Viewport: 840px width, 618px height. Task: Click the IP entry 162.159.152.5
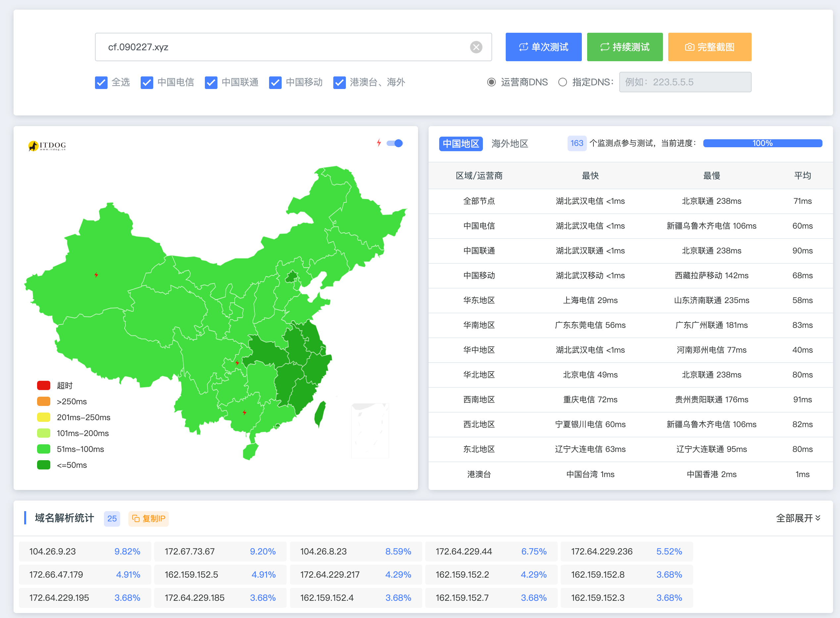click(x=220, y=575)
